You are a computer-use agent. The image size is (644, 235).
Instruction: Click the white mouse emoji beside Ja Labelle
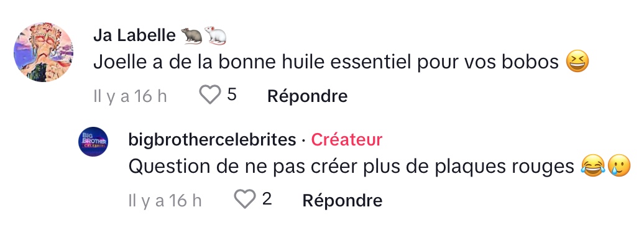215,35
